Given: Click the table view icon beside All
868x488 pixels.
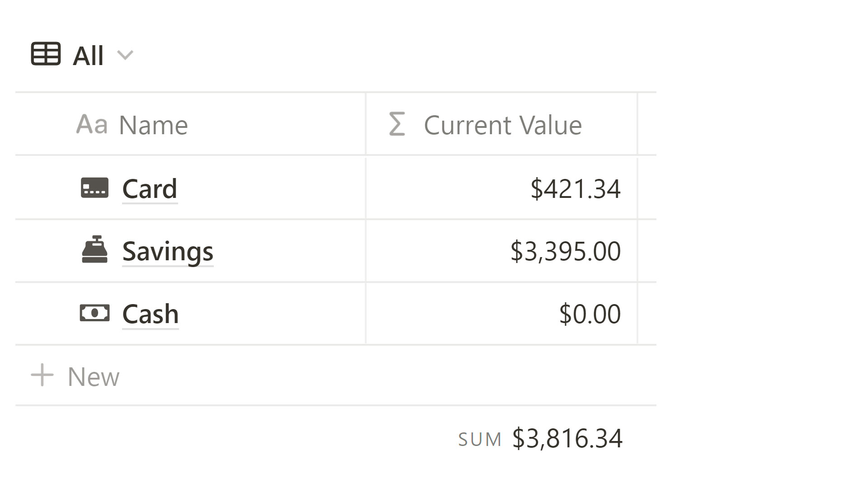Looking at the screenshot, I should pyautogui.click(x=46, y=54).
